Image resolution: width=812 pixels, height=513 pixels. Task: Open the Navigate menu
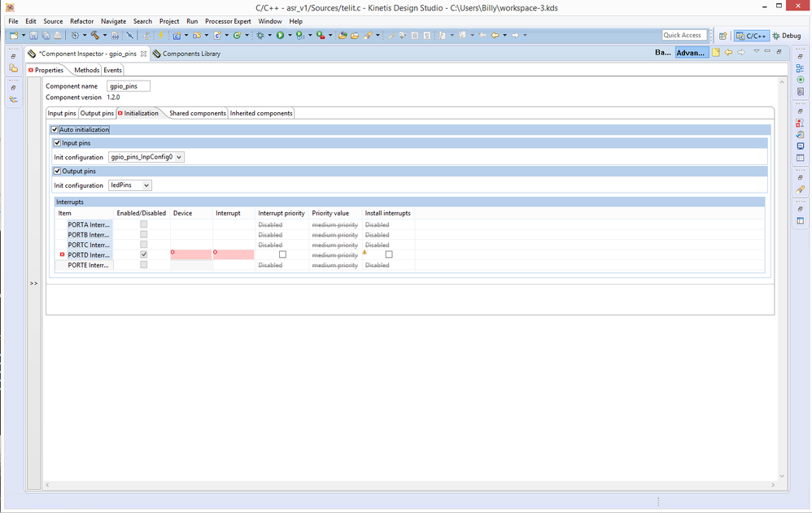113,21
